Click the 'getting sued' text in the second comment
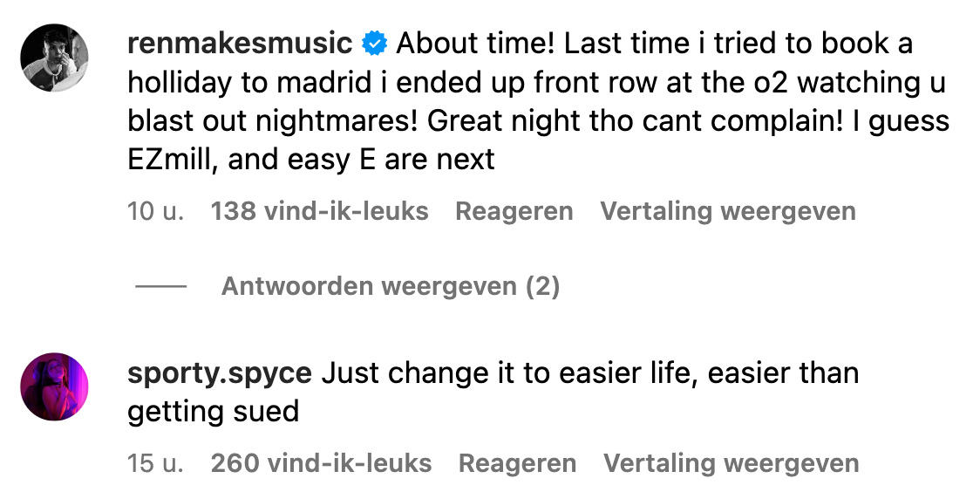The width and height of the screenshot is (980, 499). click(x=213, y=411)
